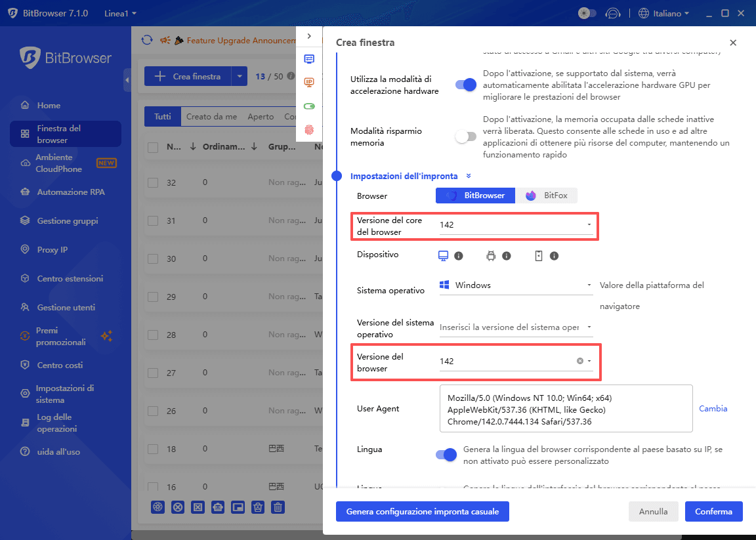Click the Cambia link next to User Agent
The height and width of the screenshot is (540, 756).
coord(713,408)
